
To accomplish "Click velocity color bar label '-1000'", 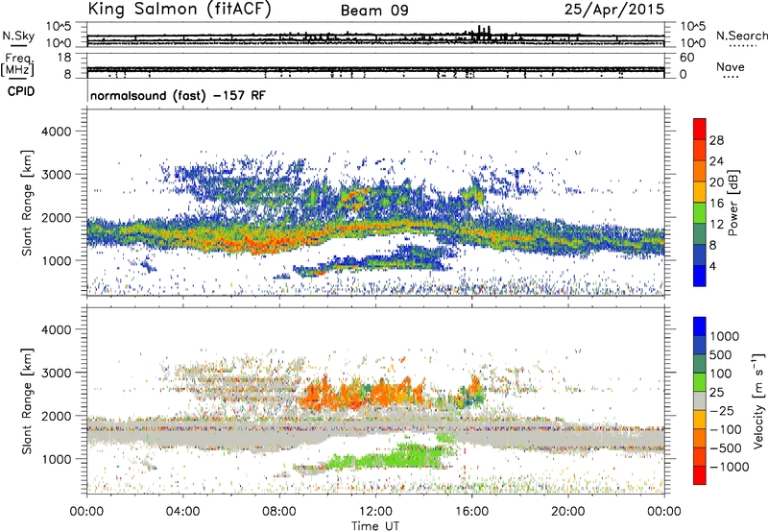I will (730, 467).
